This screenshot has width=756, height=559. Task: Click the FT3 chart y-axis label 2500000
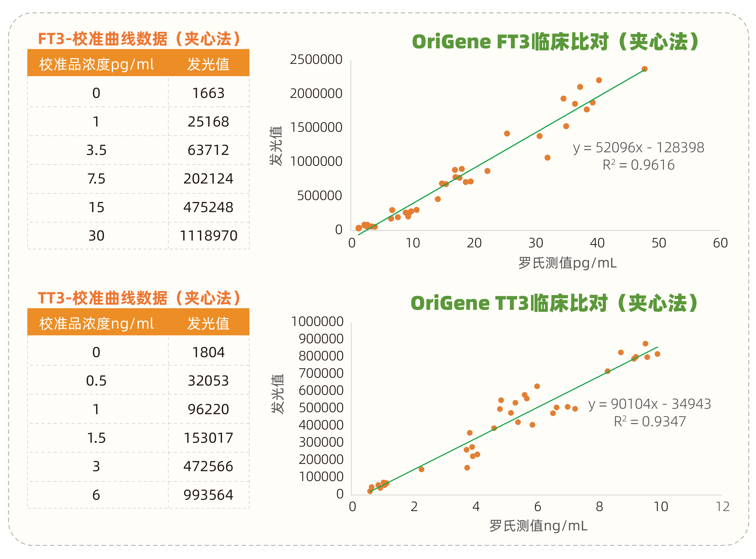(x=316, y=60)
